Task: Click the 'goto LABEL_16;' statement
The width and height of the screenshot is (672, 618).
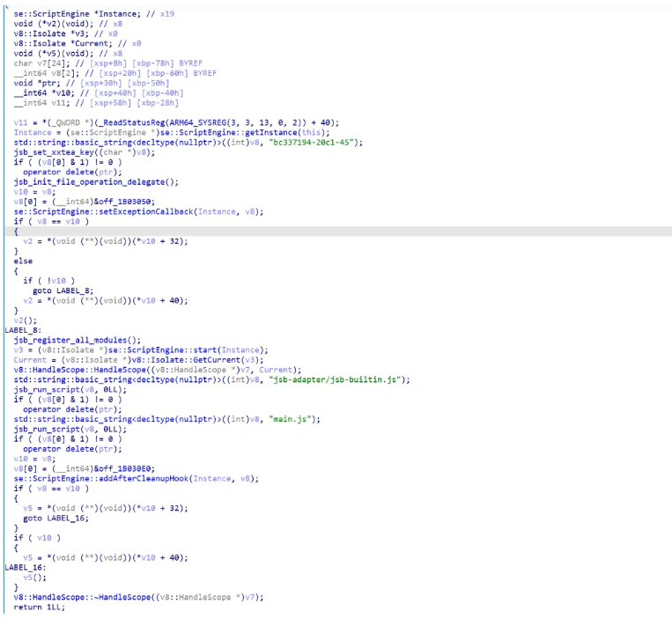Action: pyautogui.click(x=55, y=519)
